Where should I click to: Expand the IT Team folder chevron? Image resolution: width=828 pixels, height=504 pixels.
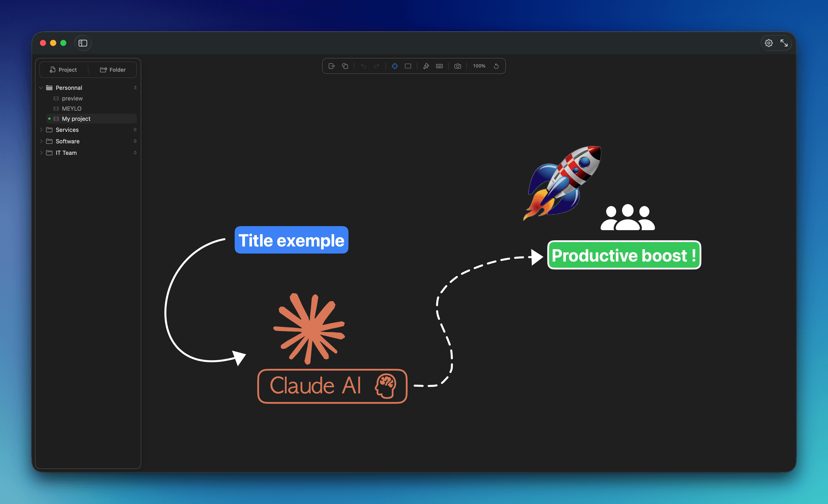[x=41, y=153]
